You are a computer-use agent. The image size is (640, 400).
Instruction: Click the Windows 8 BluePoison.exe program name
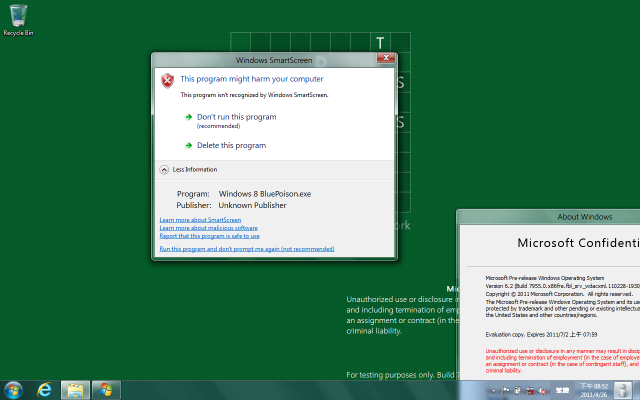[265, 194]
